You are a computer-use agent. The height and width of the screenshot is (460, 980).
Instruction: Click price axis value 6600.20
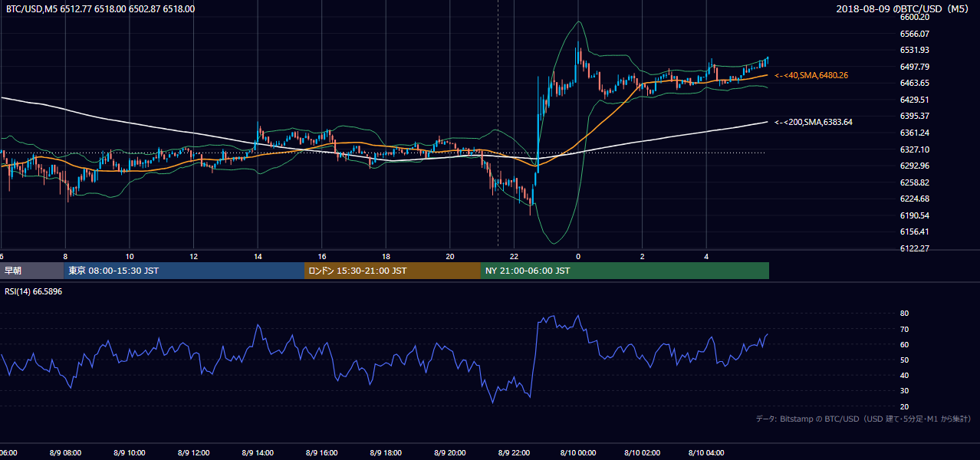pos(915,17)
